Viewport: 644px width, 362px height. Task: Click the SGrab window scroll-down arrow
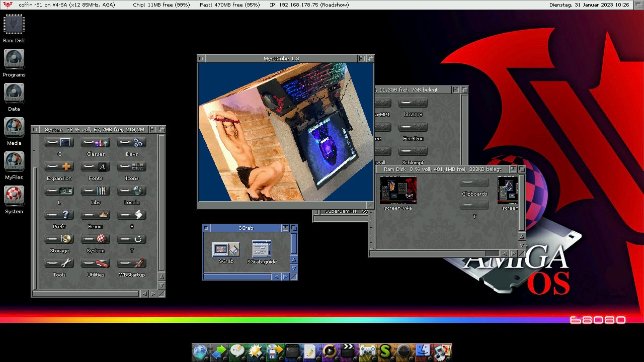pos(294,268)
